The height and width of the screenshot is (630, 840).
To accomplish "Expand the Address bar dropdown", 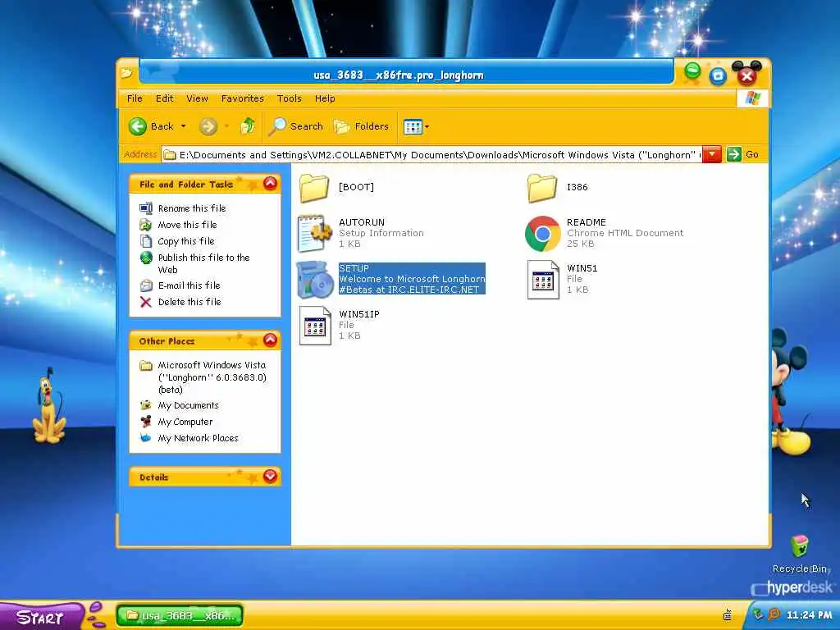I will click(711, 154).
